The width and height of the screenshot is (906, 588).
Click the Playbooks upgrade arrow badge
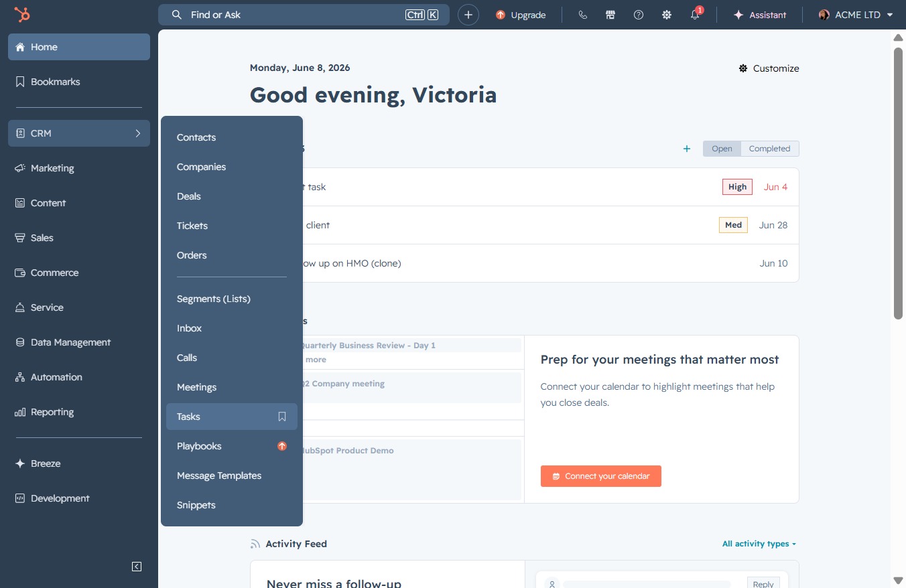tap(282, 446)
